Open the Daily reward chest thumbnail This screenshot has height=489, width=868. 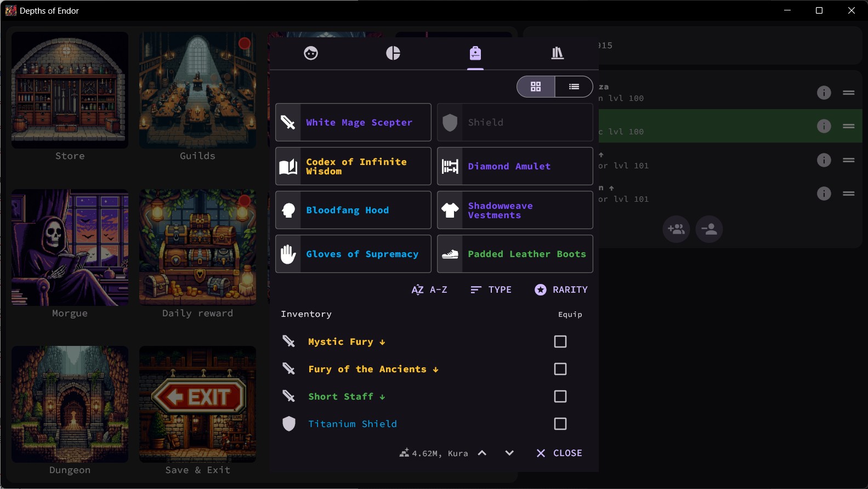(197, 248)
